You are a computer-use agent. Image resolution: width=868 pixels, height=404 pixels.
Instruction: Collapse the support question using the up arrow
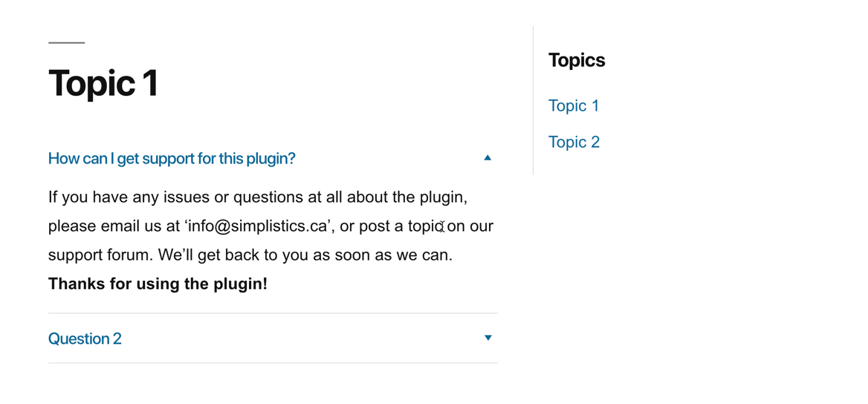click(x=488, y=157)
